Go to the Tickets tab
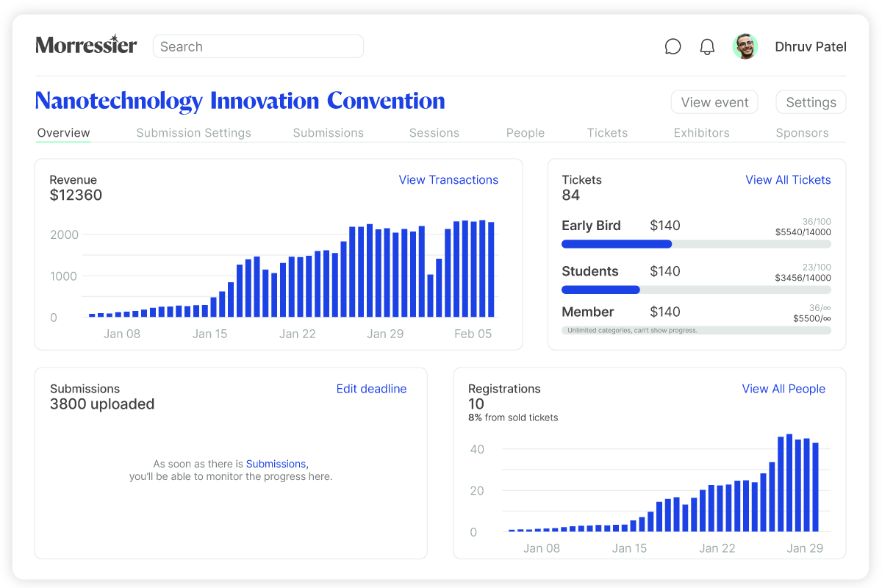 click(607, 133)
